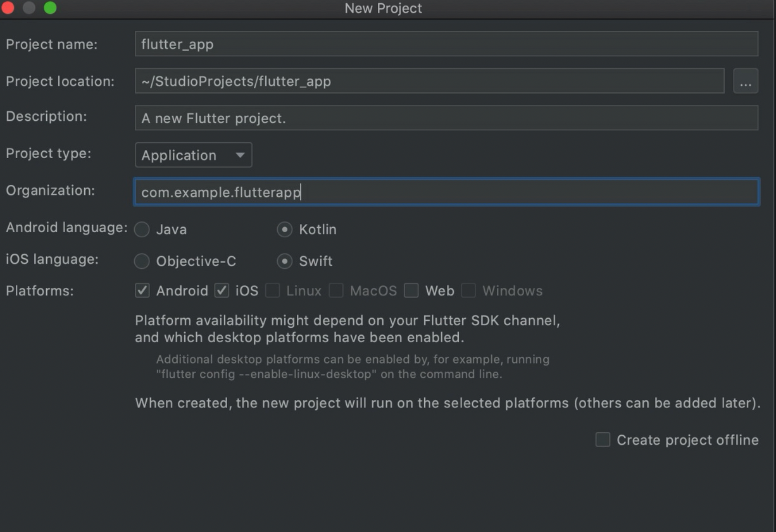Close the New Project window

pos(8,8)
